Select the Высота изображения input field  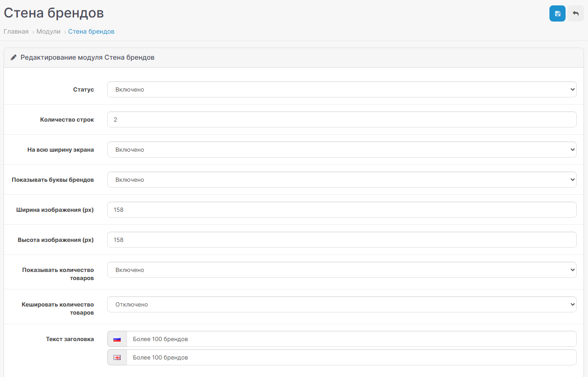(341, 240)
